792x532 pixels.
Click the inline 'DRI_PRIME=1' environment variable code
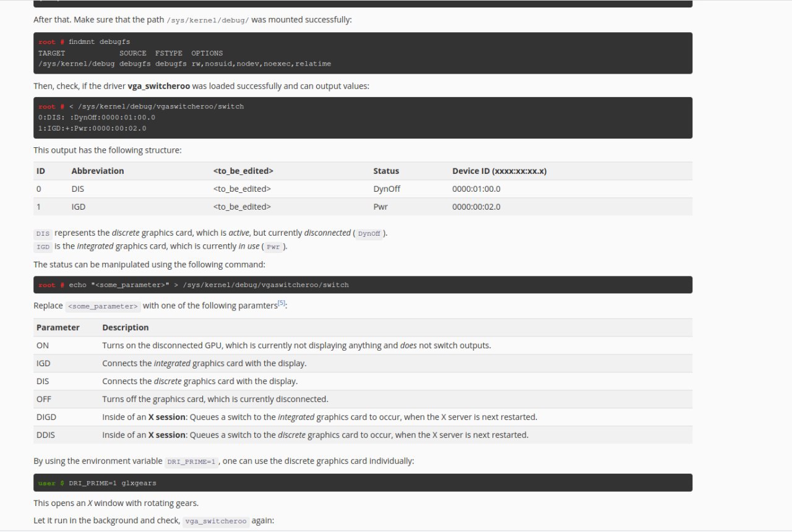click(x=192, y=462)
